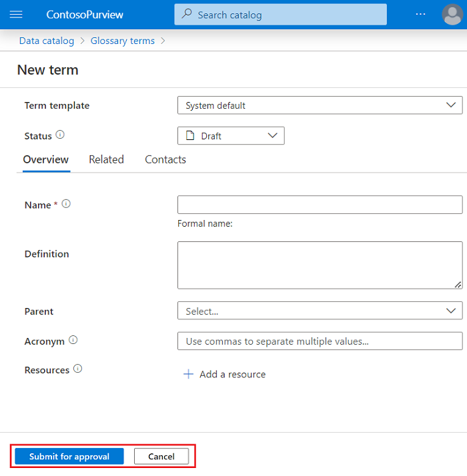Click the search magnifier icon
Viewport: 467px width, 476px height.
point(187,14)
